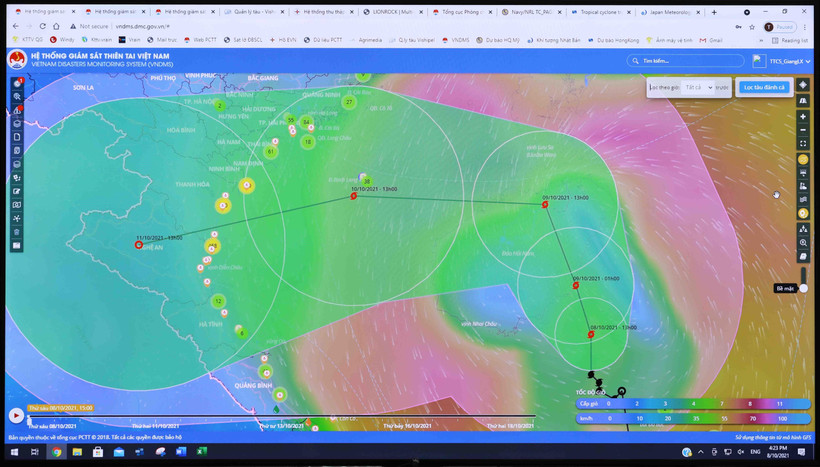Viewport: 820px width, 467px height.
Task: Open the 'Tất cả' time filter dropdown
Action: click(x=698, y=87)
